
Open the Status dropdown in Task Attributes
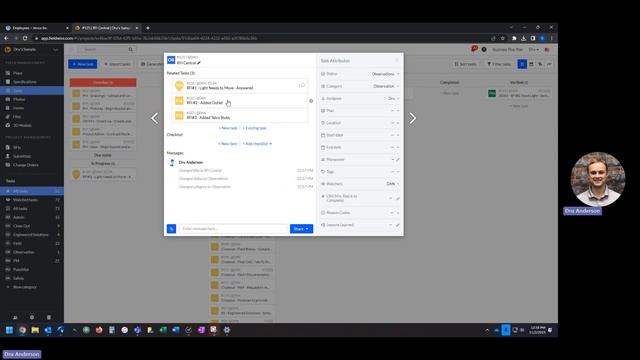(x=385, y=74)
